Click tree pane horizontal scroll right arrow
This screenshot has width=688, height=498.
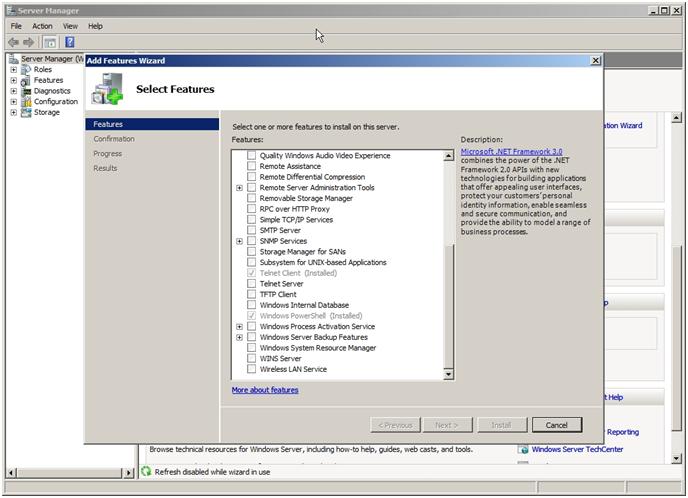129,473
